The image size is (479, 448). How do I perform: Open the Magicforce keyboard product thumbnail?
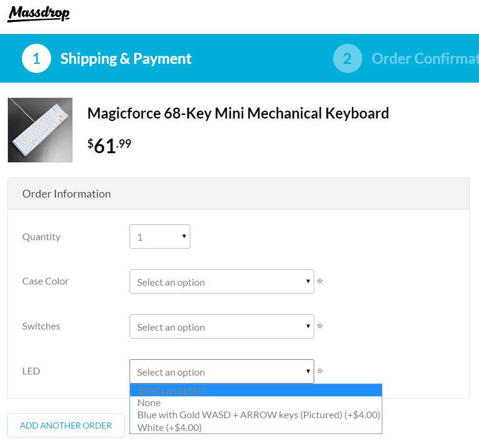[x=40, y=130]
